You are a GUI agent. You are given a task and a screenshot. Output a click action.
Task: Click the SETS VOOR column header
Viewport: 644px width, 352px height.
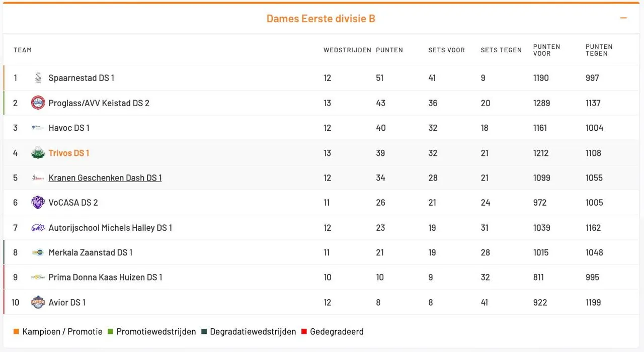click(446, 50)
